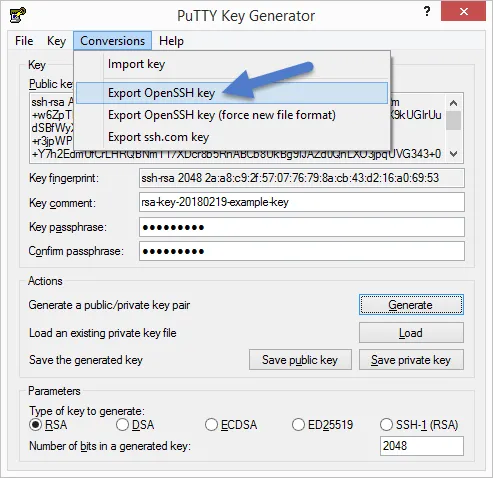Screen dimensions: 493x478
Task: Click the public key scrollbar down arrow
Action: point(453,154)
